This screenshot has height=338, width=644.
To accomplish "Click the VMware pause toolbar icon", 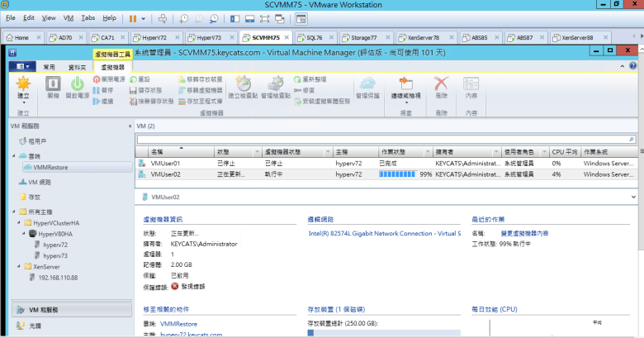I will point(133,17).
